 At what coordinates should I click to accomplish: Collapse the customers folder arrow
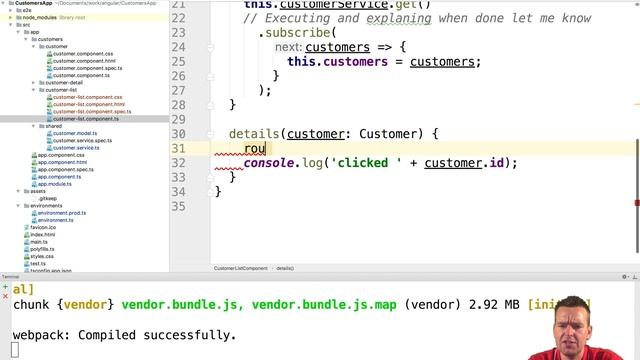coord(26,39)
